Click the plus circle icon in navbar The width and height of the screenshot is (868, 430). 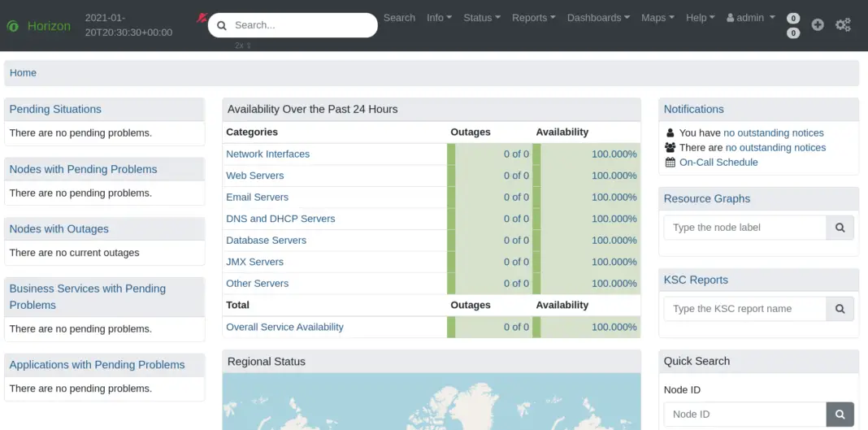click(x=818, y=24)
